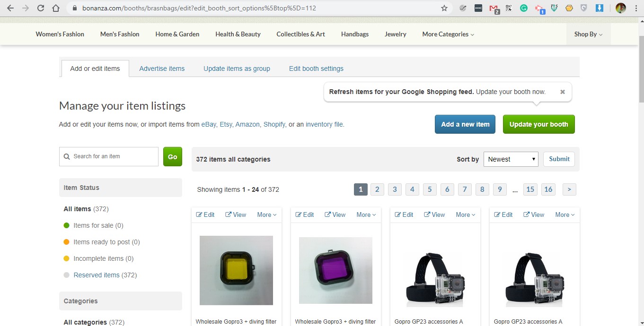Reload the page with the refresh icon
This screenshot has width=644, height=326.
41,8
